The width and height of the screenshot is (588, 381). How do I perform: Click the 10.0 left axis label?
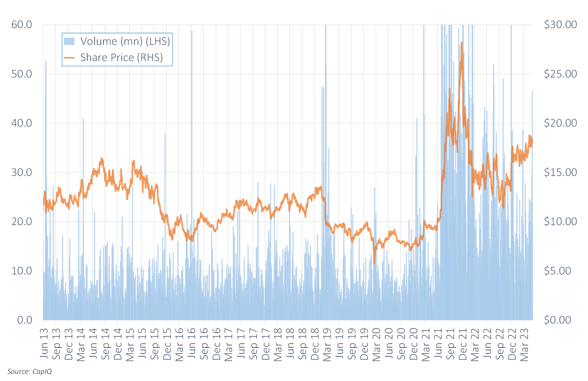[22, 271]
